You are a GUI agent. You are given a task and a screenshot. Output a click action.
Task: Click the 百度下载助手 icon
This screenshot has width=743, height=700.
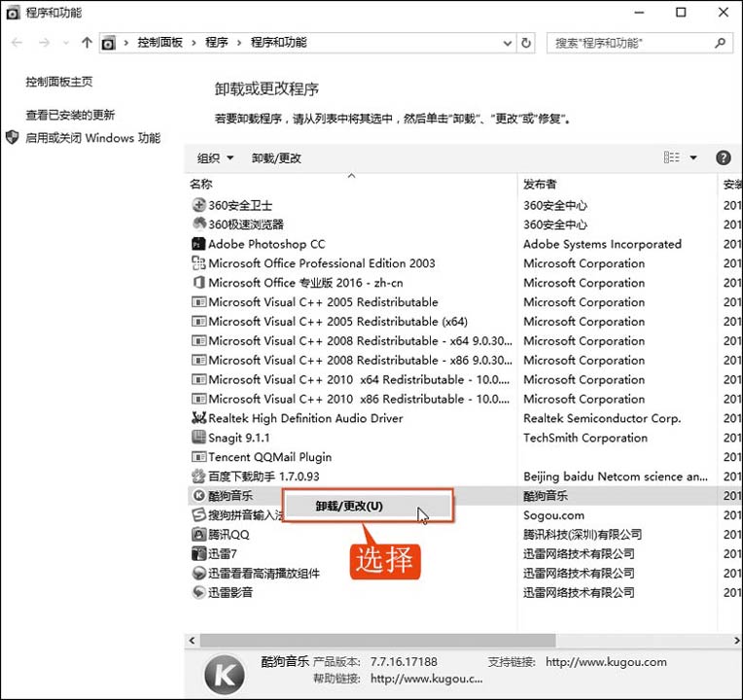pyautogui.click(x=198, y=476)
